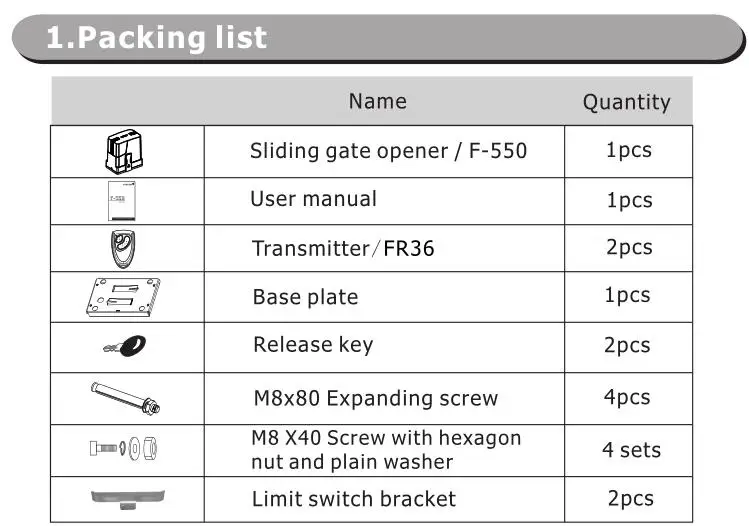The image size is (749, 526).
Task: Click the '4 sets' quantity cell
Action: 629,451
